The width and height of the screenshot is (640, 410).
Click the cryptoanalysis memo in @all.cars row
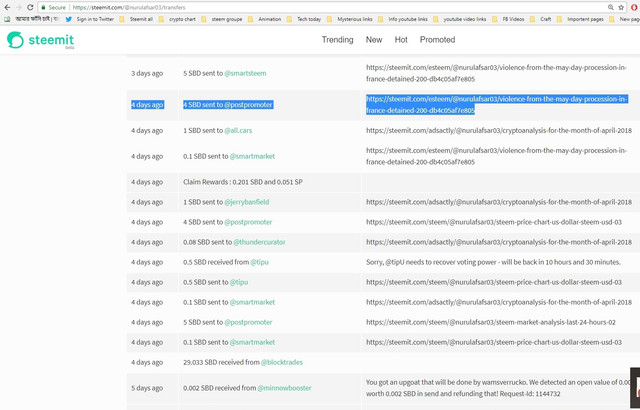(499, 131)
